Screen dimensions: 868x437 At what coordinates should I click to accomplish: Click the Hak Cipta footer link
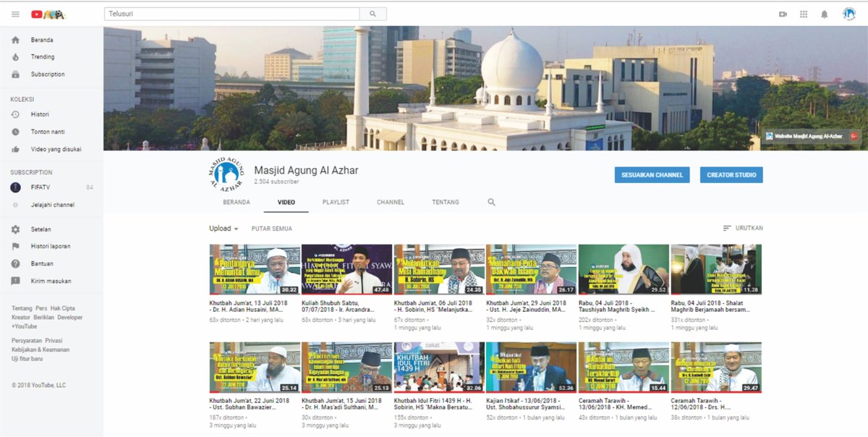64,308
